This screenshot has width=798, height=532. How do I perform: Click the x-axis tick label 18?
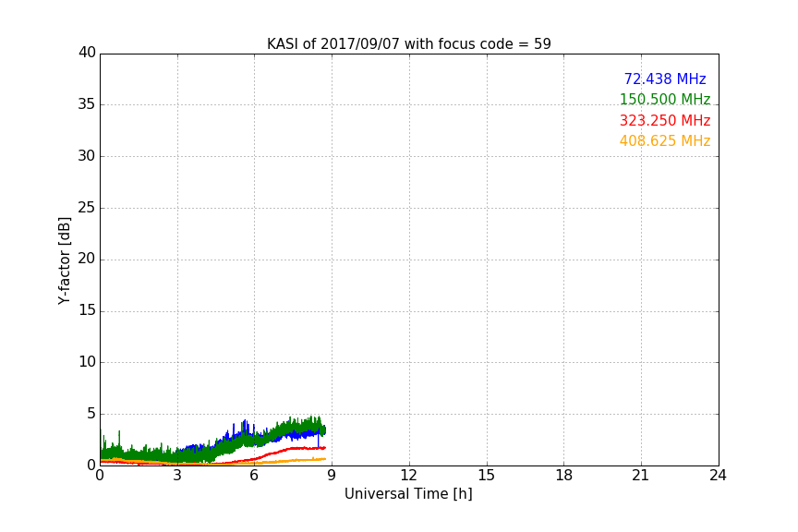[x=564, y=476]
